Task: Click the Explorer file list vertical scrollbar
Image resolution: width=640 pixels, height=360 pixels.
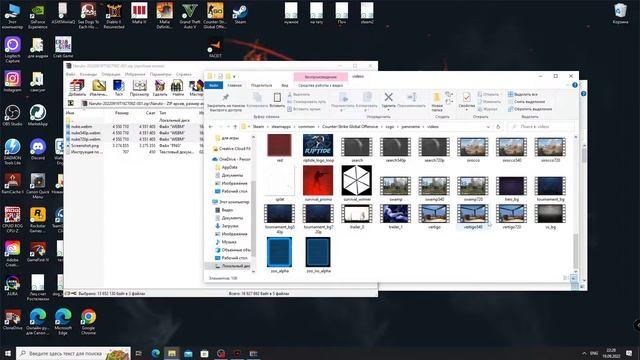Action: [x=576, y=204]
